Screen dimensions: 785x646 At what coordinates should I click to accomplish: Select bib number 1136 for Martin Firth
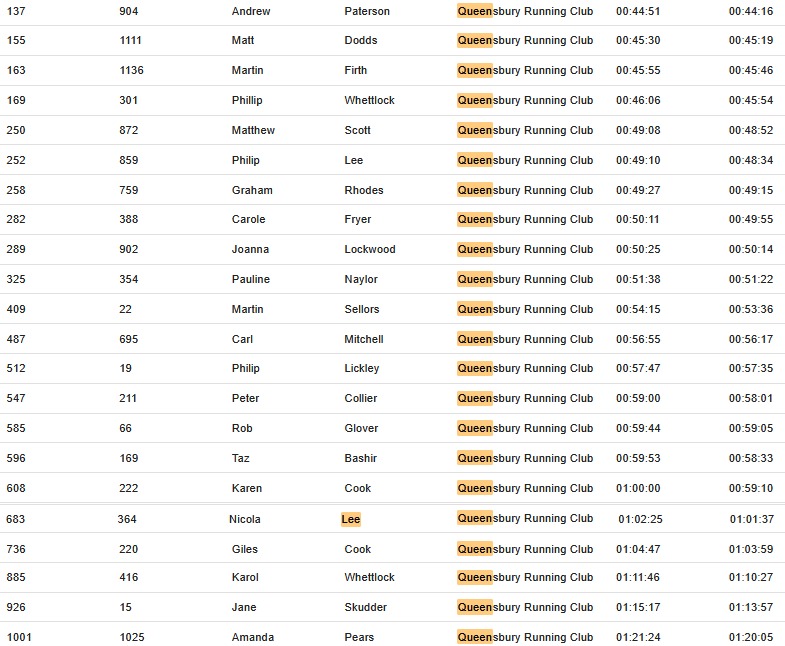pos(131,70)
